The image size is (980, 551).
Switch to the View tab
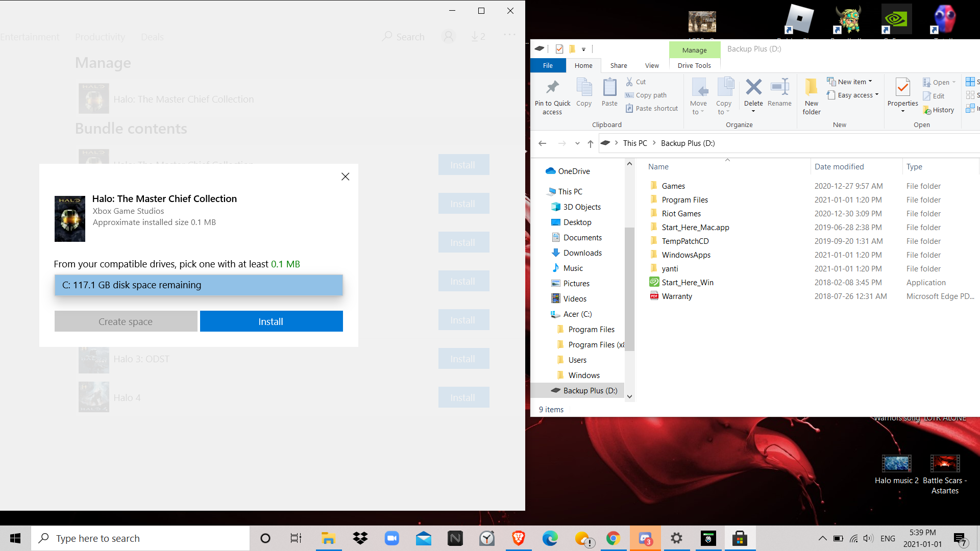pos(651,65)
